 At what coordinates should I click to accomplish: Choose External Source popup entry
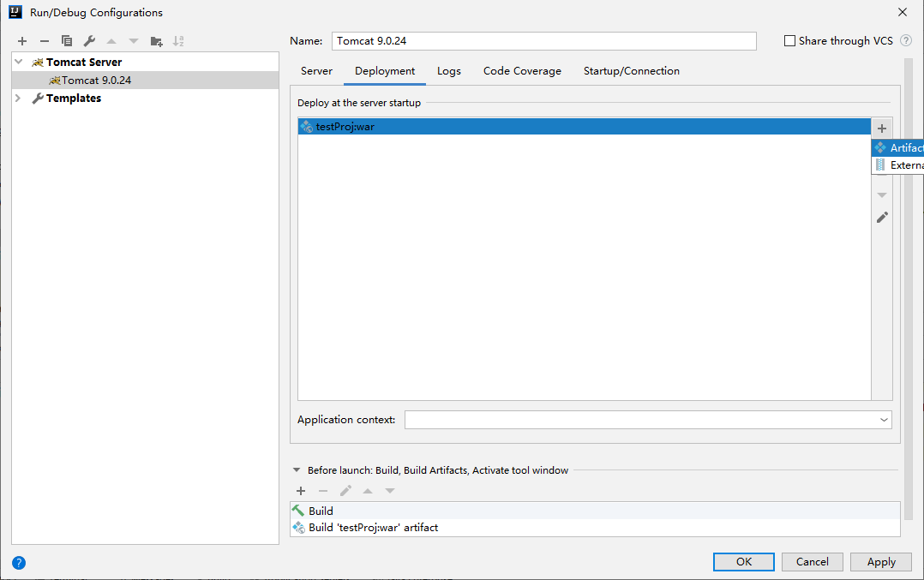click(897, 164)
